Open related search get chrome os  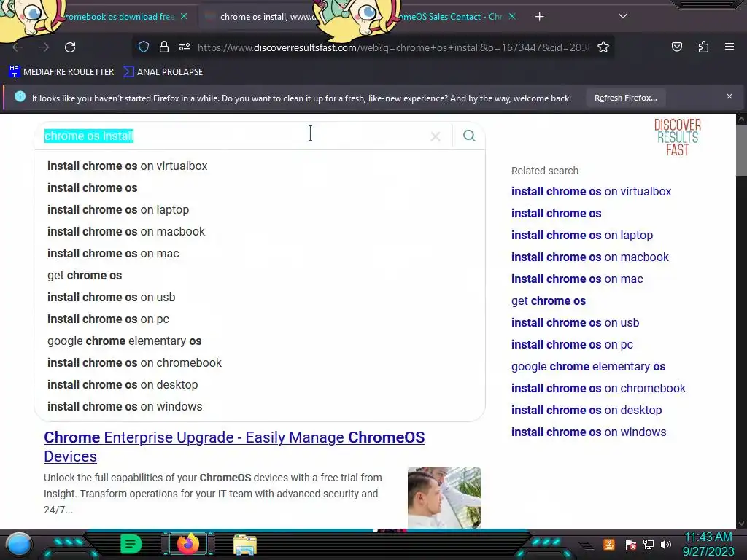[x=549, y=301]
